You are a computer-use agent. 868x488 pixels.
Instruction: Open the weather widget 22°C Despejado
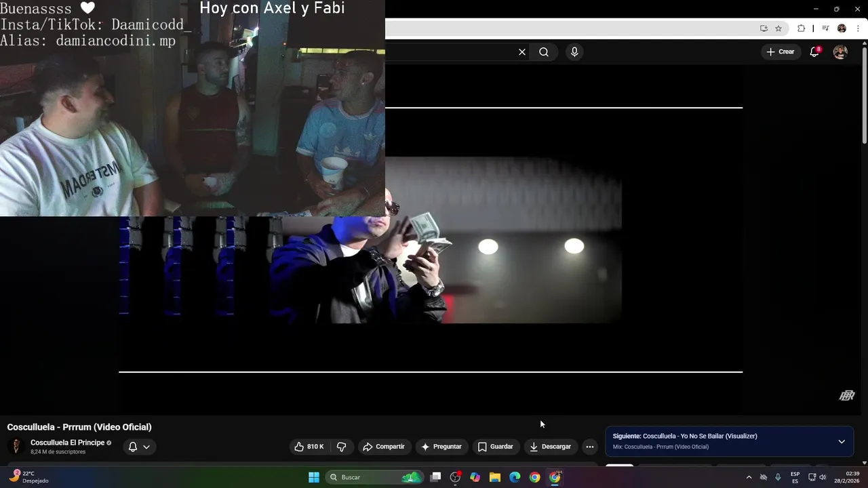coord(28,477)
